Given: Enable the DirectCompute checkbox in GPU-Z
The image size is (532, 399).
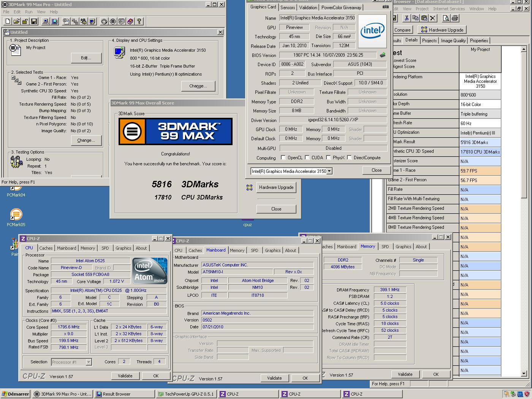Looking at the screenshot, I should pyautogui.click(x=350, y=158).
